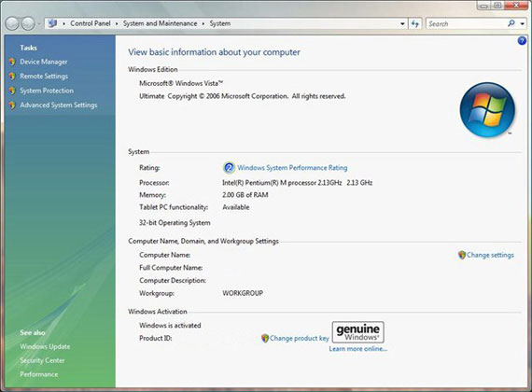Open Device Manager task
This screenshot has height=392, width=532.
coord(44,62)
